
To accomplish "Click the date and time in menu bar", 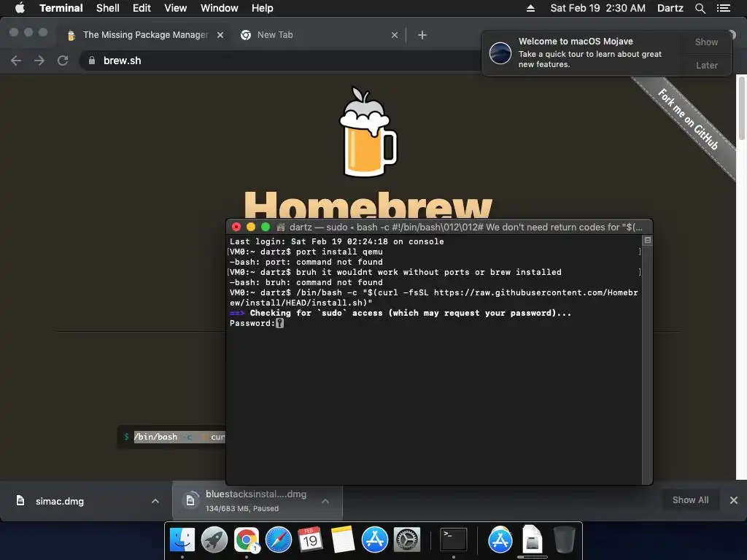I will click(x=598, y=8).
